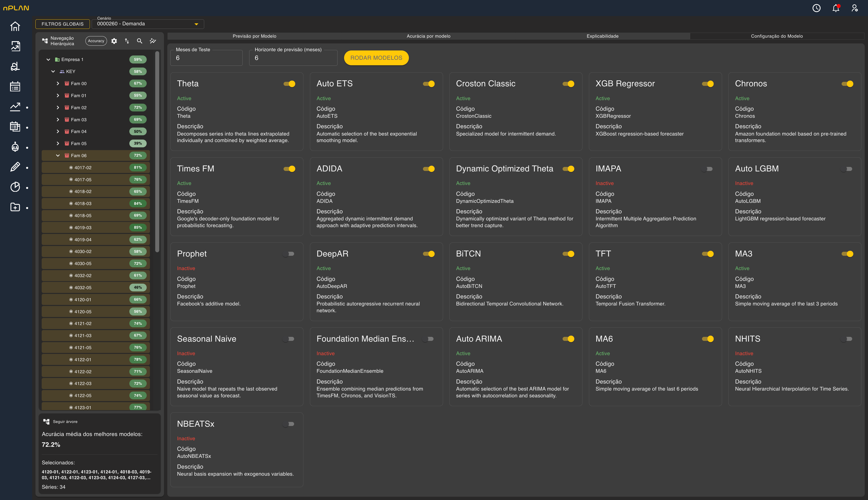Click the Horizonte de previsão field
Image resolution: width=868 pixels, height=500 pixels.
[293, 58]
